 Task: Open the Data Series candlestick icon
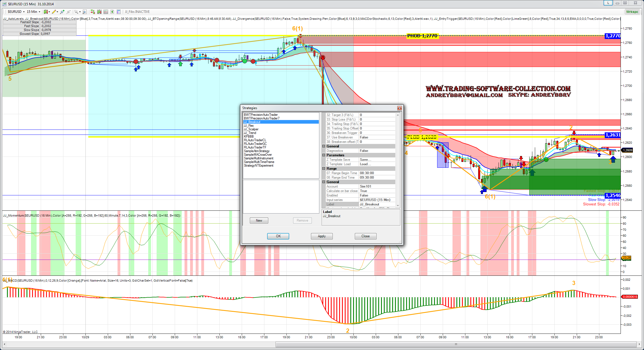click(x=99, y=12)
